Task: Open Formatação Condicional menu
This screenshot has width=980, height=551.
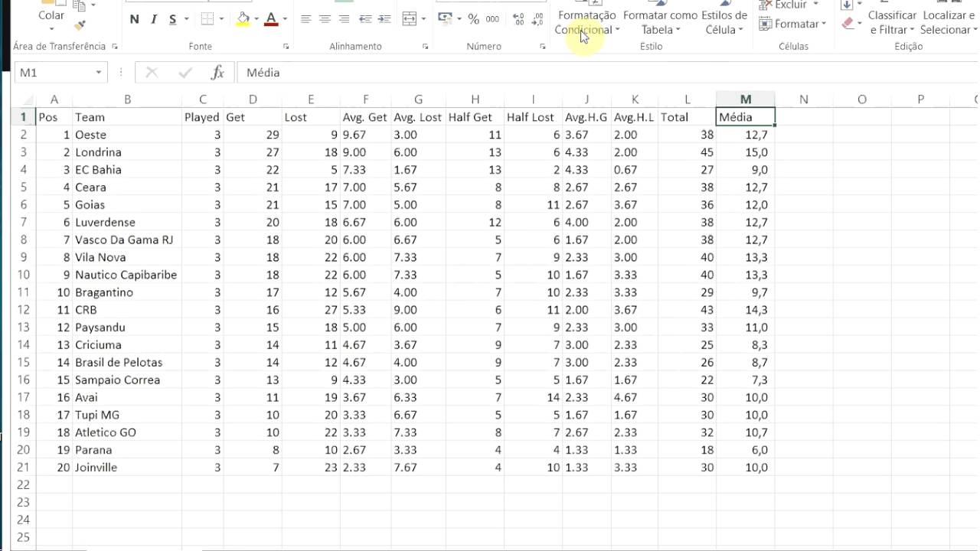Action: pos(586,22)
